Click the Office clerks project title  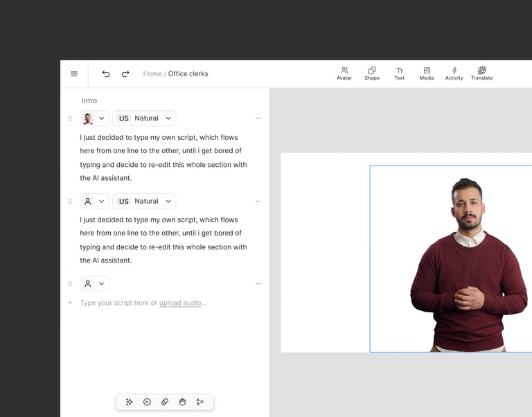coord(188,74)
